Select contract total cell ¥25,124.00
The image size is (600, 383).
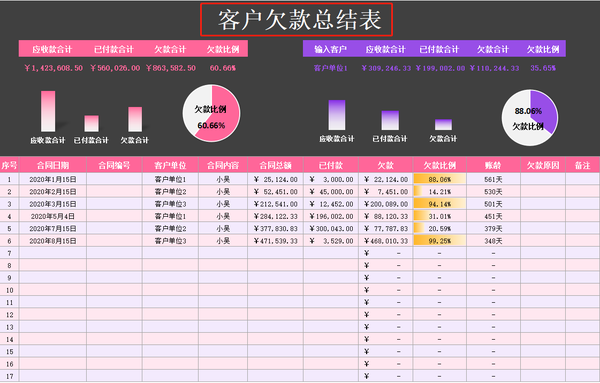[x=276, y=179]
